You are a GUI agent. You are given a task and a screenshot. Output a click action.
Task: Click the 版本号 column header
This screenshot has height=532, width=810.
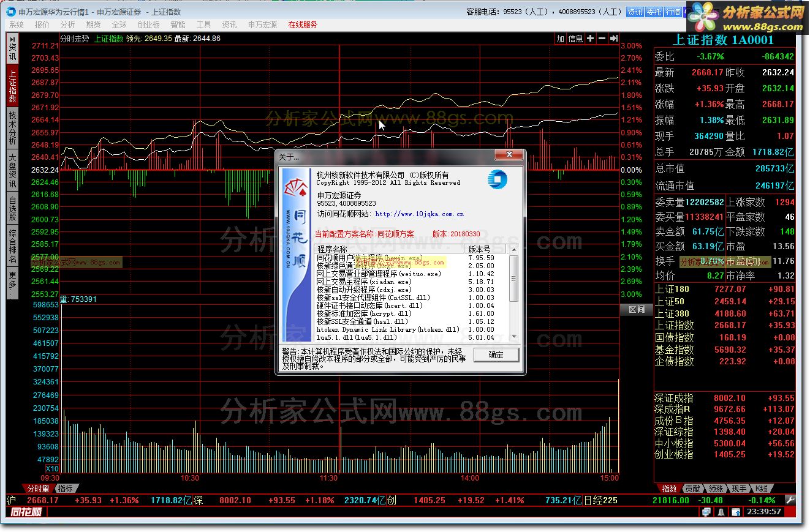tap(486, 249)
